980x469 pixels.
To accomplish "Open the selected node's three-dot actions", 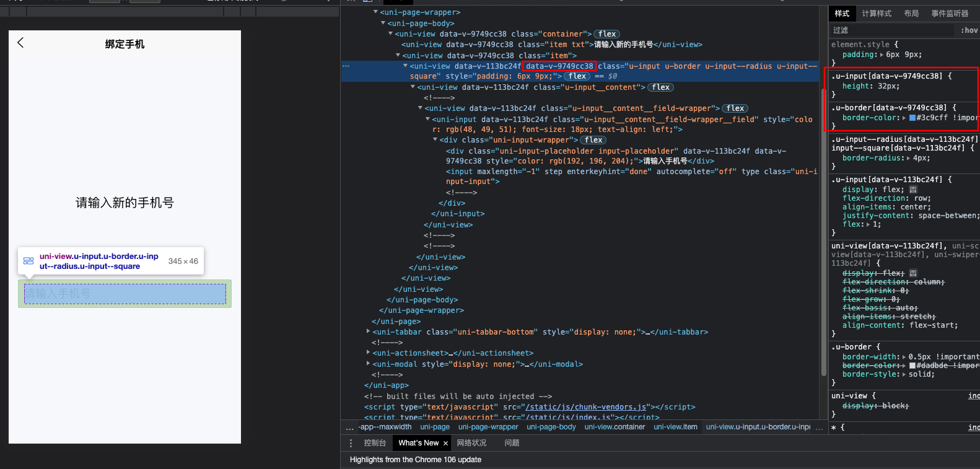I will 346,66.
